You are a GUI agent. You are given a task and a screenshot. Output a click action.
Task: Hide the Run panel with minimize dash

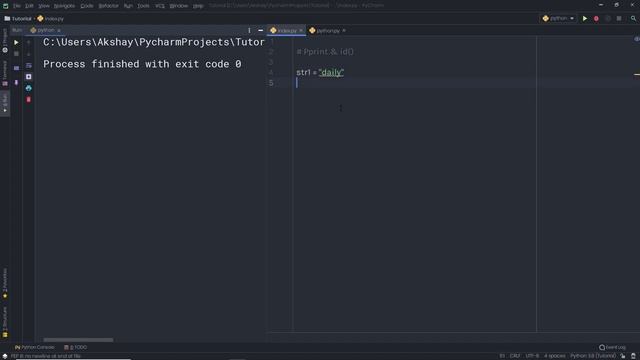pos(260,30)
